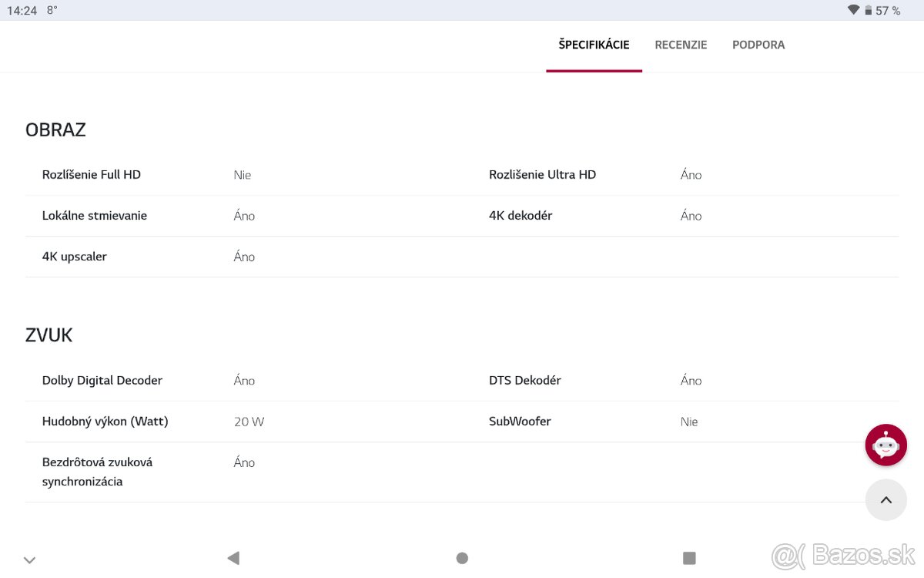Tap the battery status icon
924x578 pixels.
[x=869, y=11]
